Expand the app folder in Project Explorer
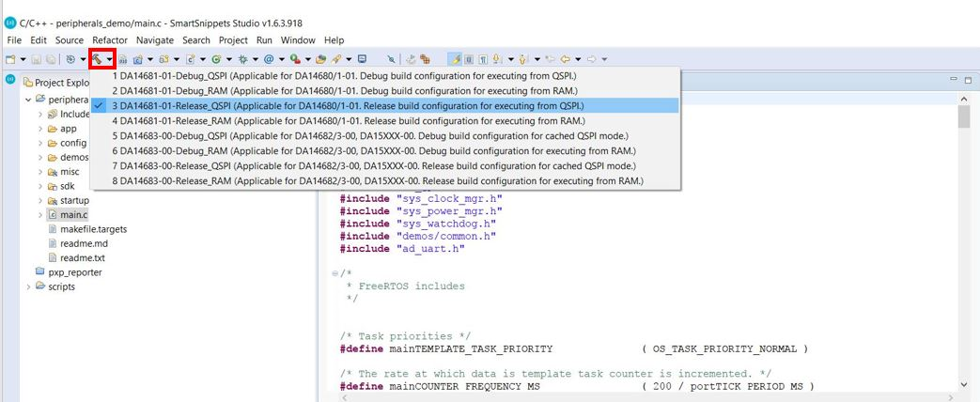The image size is (980, 402). pyautogui.click(x=40, y=129)
